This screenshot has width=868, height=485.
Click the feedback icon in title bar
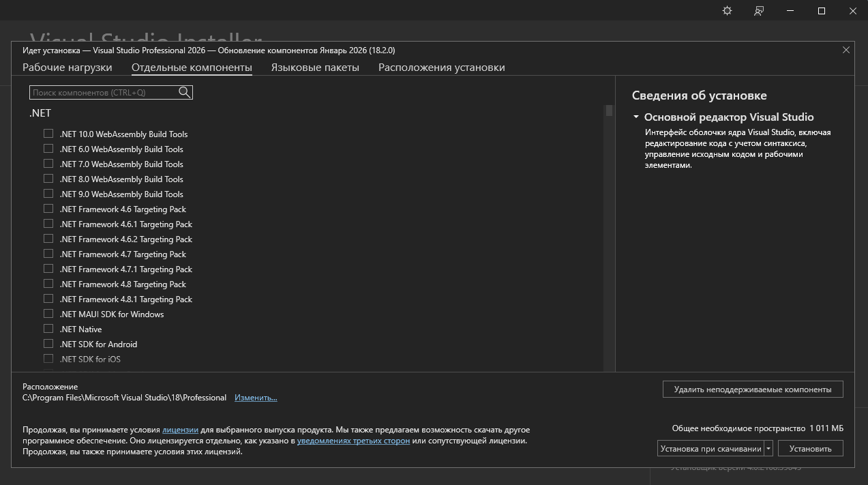coord(759,11)
